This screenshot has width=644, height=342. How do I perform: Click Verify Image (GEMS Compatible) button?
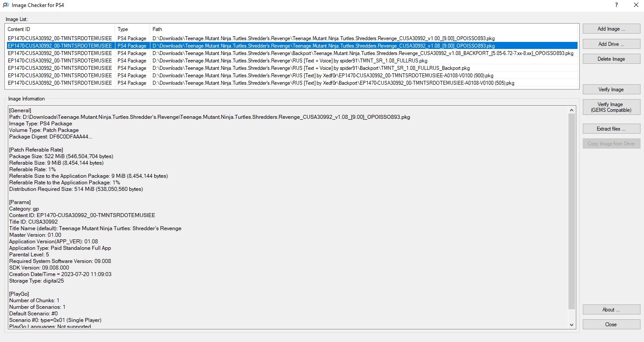(x=611, y=107)
